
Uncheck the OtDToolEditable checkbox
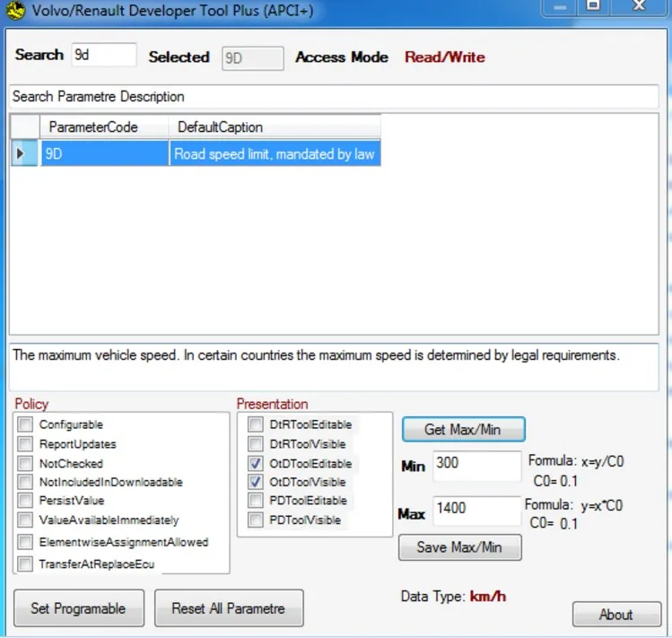pyautogui.click(x=256, y=463)
